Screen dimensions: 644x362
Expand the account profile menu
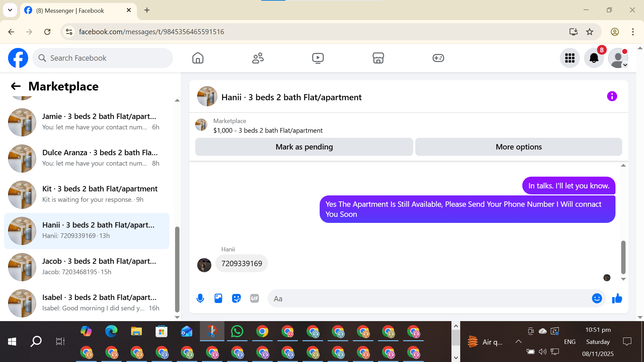[618, 58]
